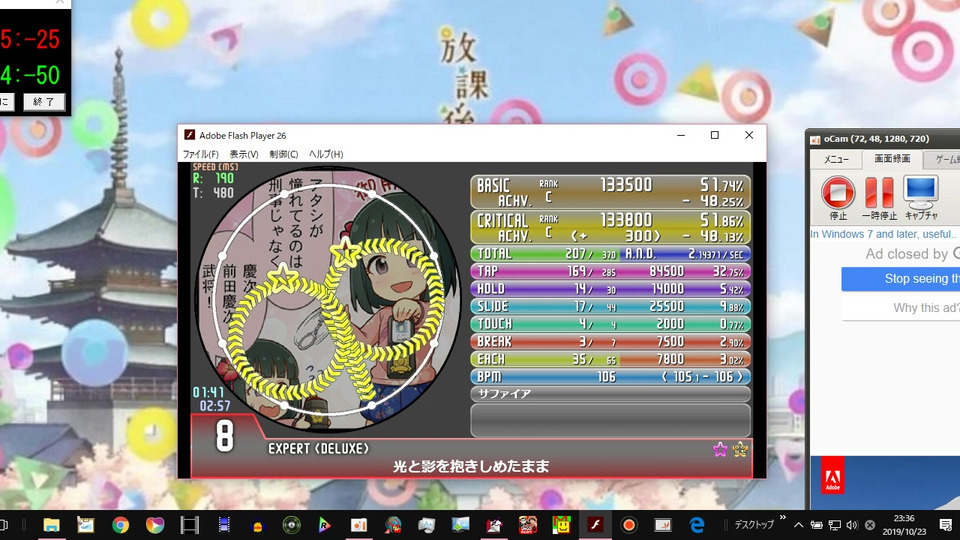
Task: Open Flash Player 表示(V) menu
Action: click(x=244, y=154)
